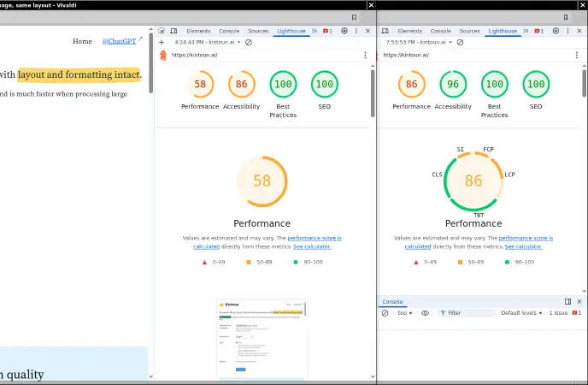Viewport: 588px width, 385px height.
Task: Open Default levels dropdown
Action: click(521, 313)
